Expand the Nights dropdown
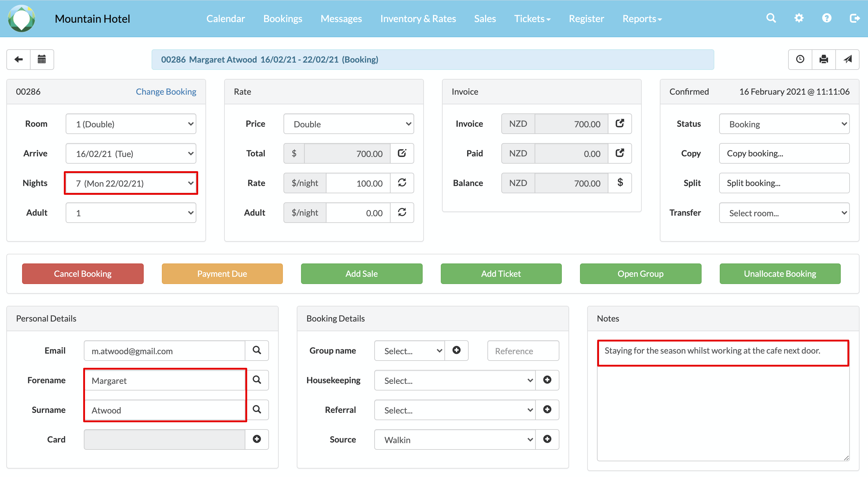The image size is (868, 477). (131, 183)
